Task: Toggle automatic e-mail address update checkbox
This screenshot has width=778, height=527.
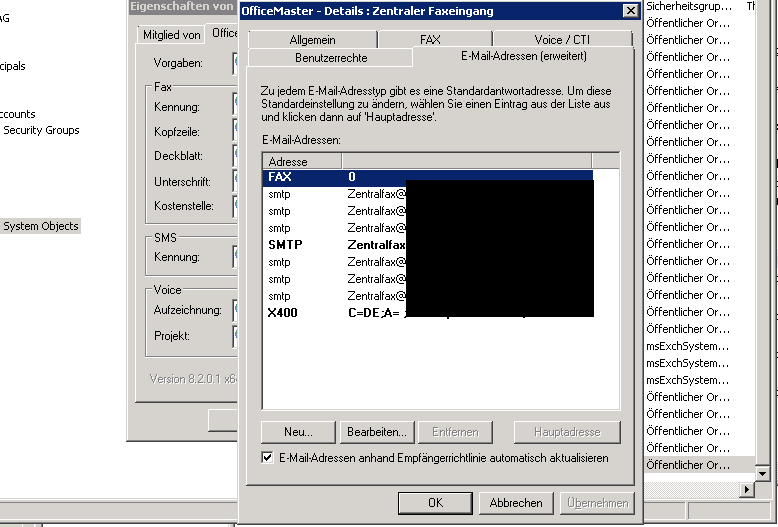Action: pyautogui.click(x=267, y=458)
